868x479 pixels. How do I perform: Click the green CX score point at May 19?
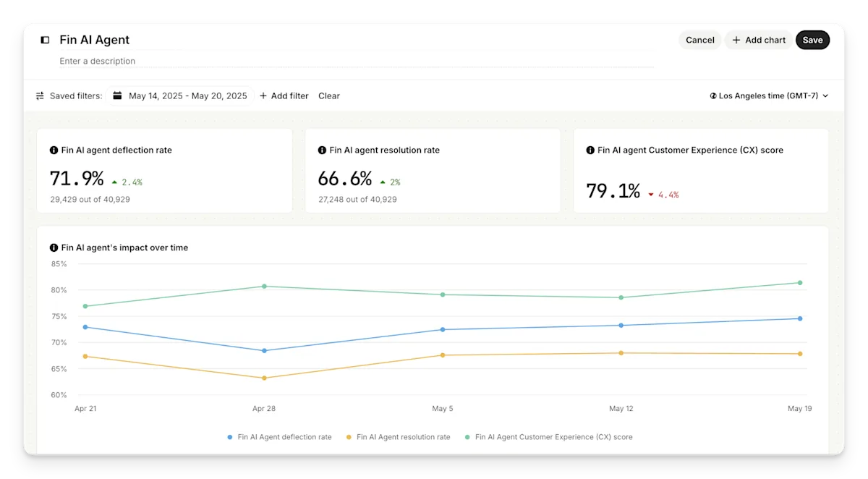coord(800,282)
